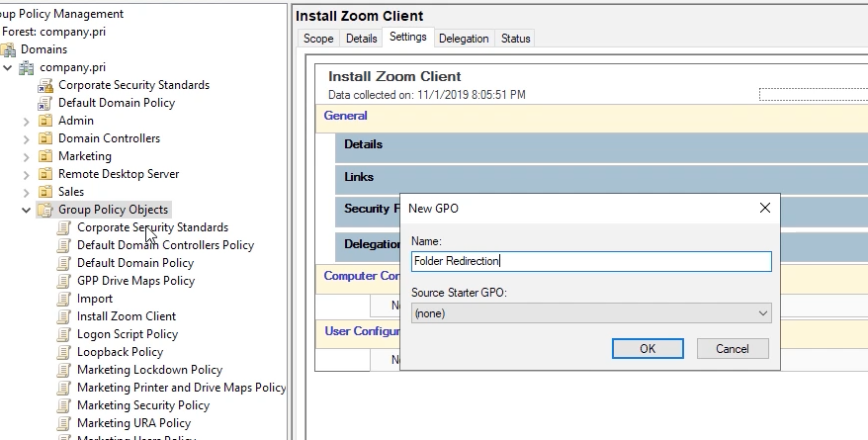Expand the Domain Controllers OU node

point(27,138)
